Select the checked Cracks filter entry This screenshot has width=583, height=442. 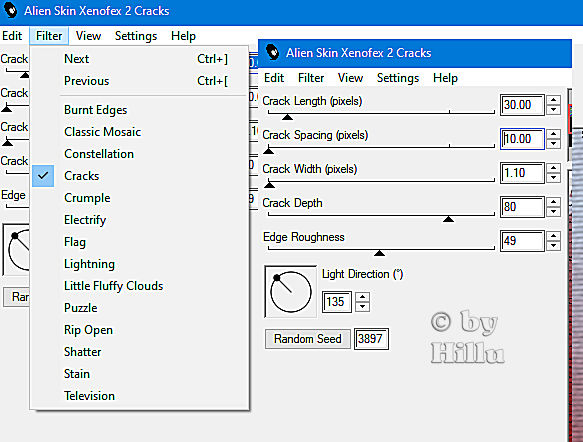click(x=140, y=176)
